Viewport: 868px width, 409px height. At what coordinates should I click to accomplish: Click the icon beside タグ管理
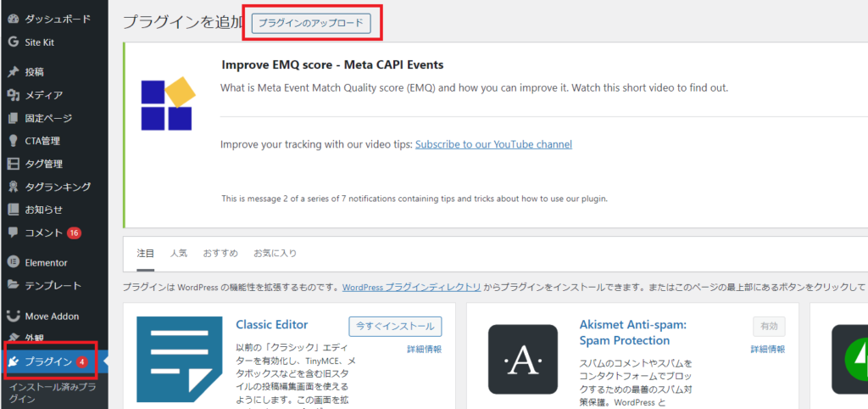coord(14,164)
